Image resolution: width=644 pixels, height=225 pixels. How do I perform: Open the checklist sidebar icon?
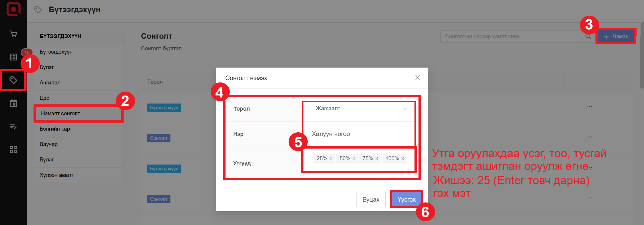[x=13, y=126]
